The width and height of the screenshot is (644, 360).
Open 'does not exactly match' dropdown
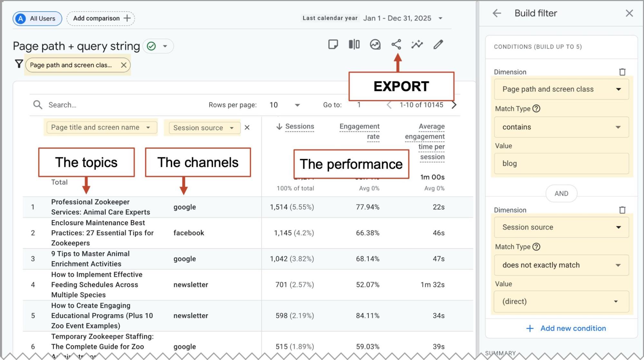561,265
